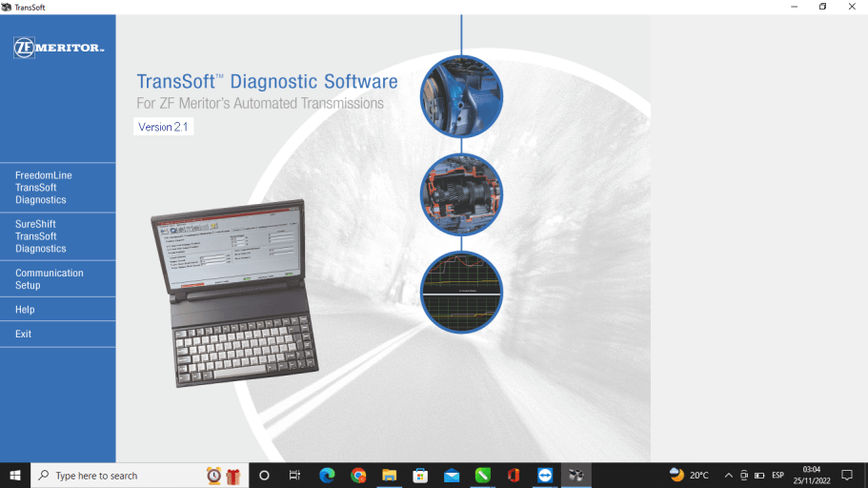The width and height of the screenshot is (868, 488).
Task: Open Mail app from taskbar
Action: point(451,475)
